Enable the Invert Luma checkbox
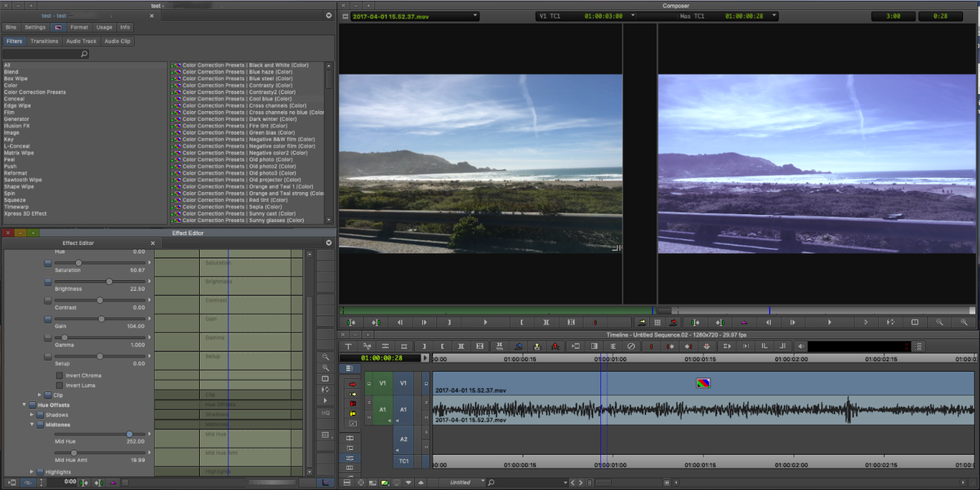The height and width of the screenshot is (490, 980). 59,385
